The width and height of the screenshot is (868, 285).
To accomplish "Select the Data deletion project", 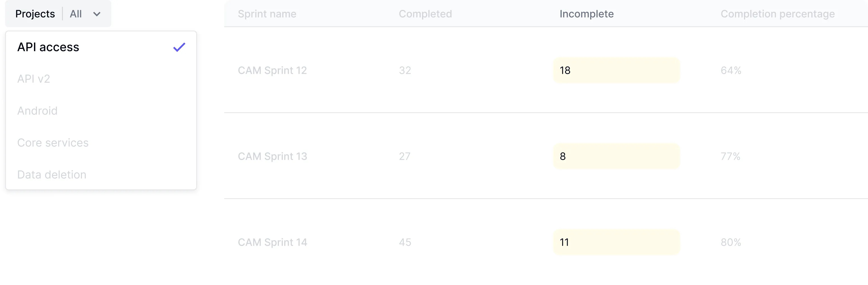I will pyautogui.click(x=52, y=175).
